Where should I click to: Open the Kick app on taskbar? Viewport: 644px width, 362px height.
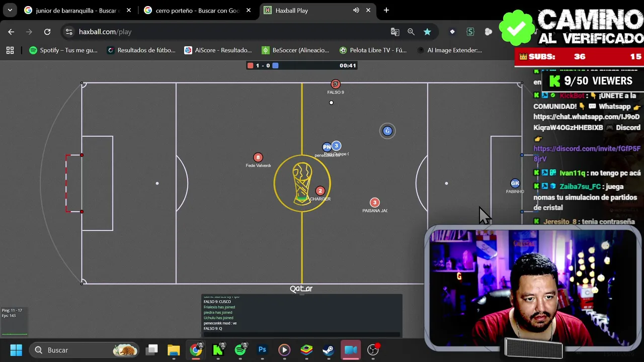point(218,350)
